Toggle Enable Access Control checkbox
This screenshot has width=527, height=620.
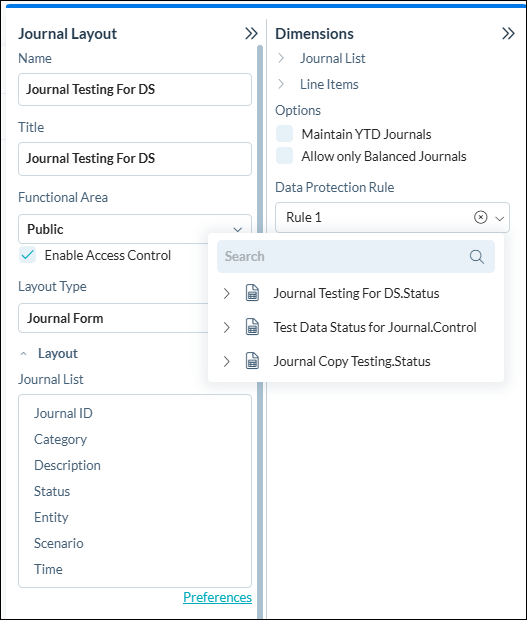pos(28,255)
